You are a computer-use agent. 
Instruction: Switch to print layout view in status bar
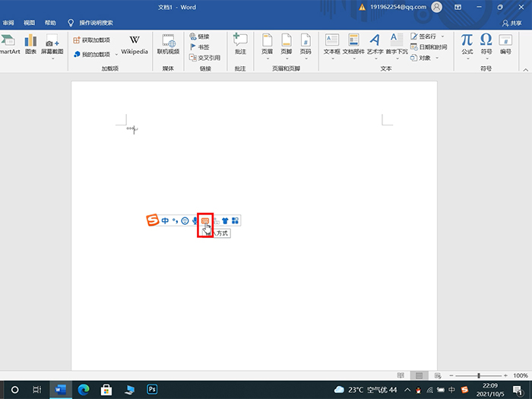tap(419, 375)
